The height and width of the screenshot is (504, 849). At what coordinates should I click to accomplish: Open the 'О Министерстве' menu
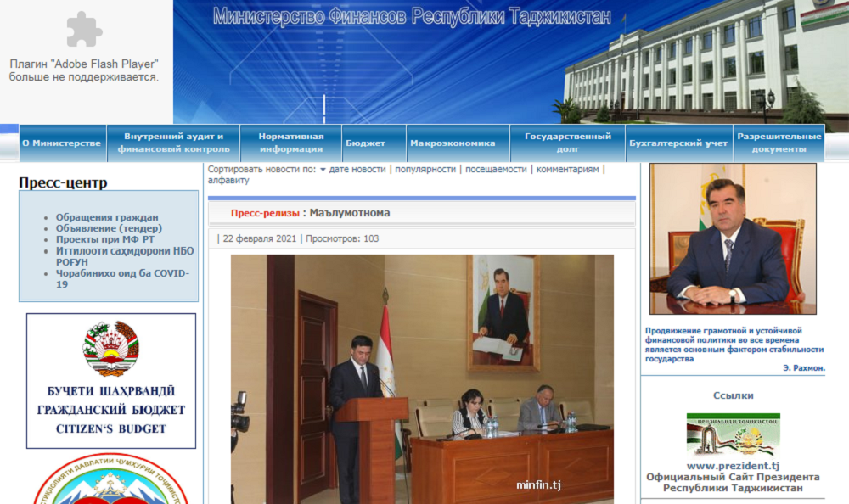pyautogui.click(x=62, y=143)
